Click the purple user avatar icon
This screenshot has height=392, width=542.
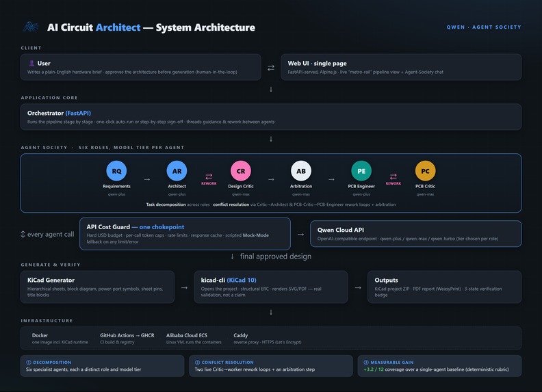point(31,63)
